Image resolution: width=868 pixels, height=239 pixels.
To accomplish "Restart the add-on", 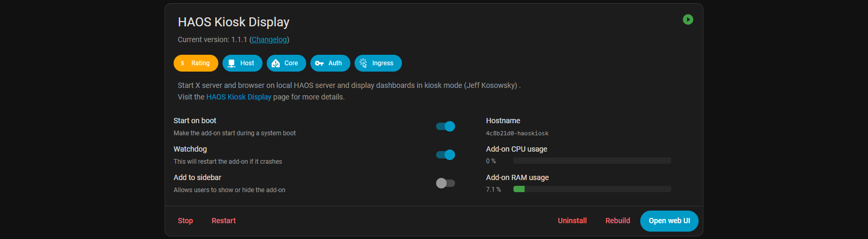I will click(x=224, y=221).
